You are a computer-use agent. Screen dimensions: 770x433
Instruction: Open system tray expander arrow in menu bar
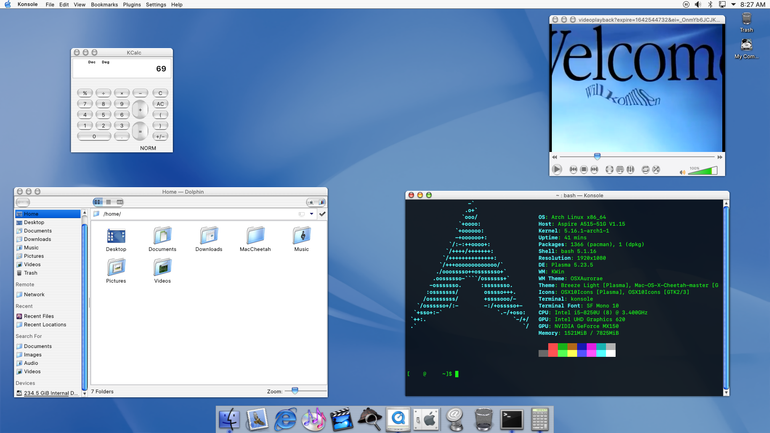tap(733, 4)
